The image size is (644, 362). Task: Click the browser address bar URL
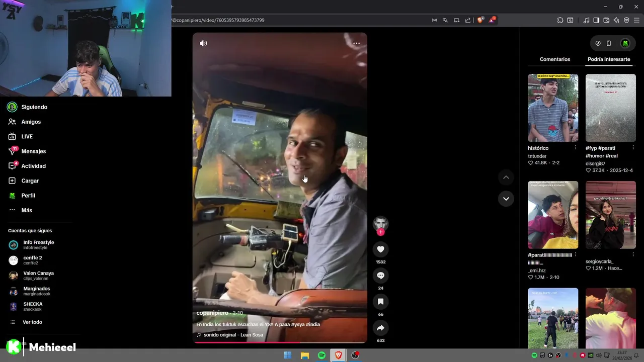tap(218, 20)
